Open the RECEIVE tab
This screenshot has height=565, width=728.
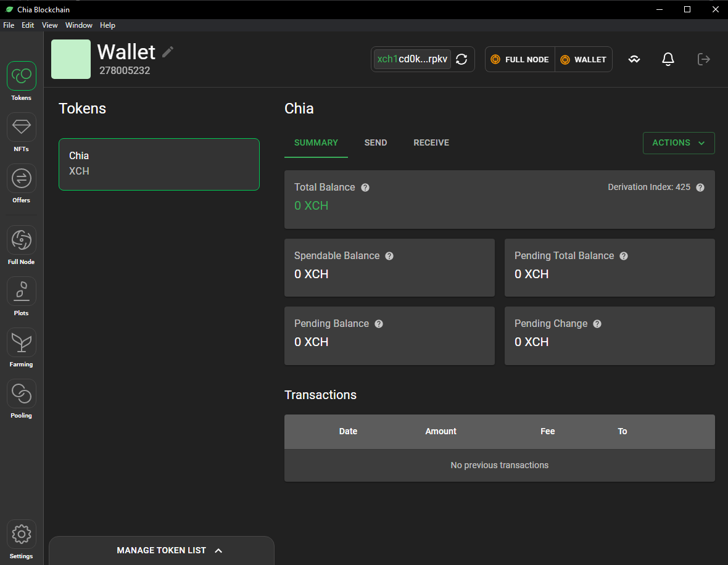click(431, 142)
